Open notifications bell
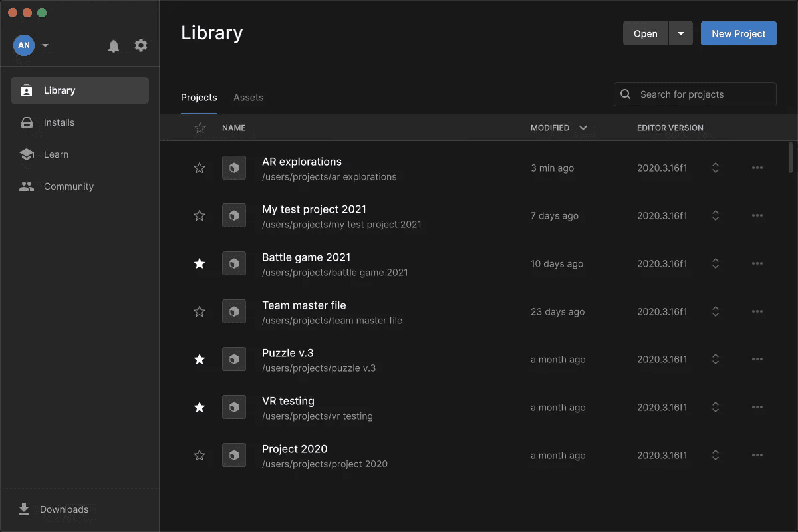 pos(113,45)
